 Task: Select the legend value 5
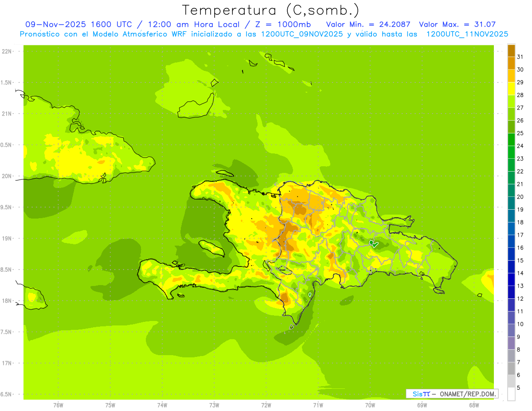pyautogui.click(x=519, y=388)
